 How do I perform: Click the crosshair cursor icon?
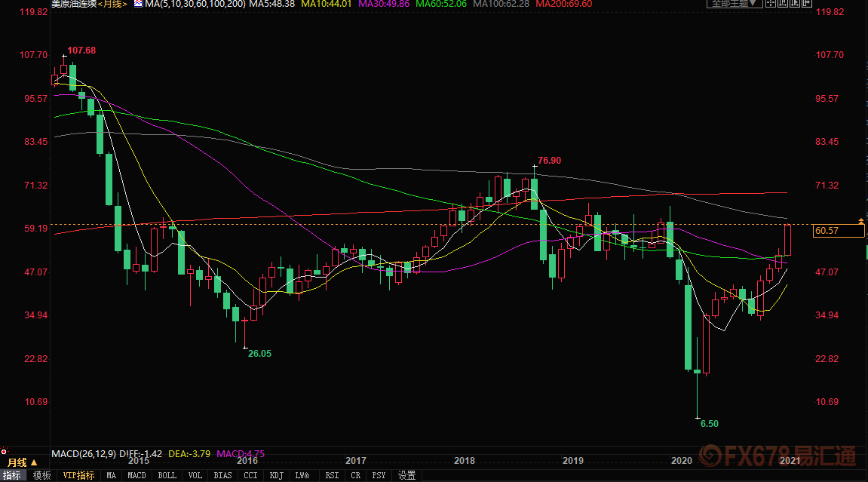coord(770,3)
